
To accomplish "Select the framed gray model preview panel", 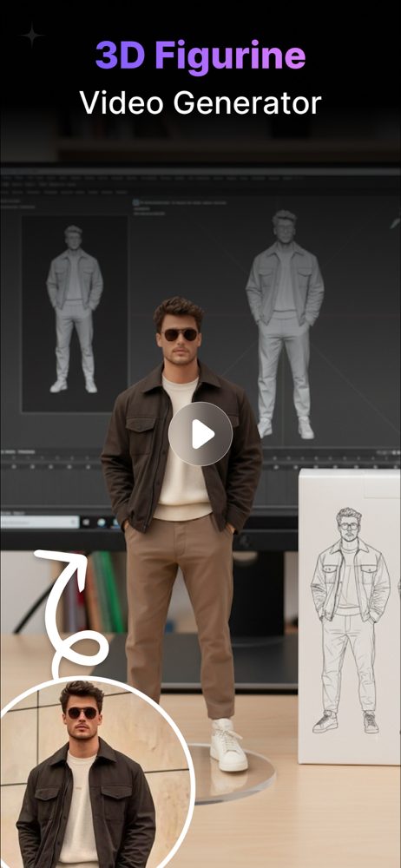I will pos(75,313).
